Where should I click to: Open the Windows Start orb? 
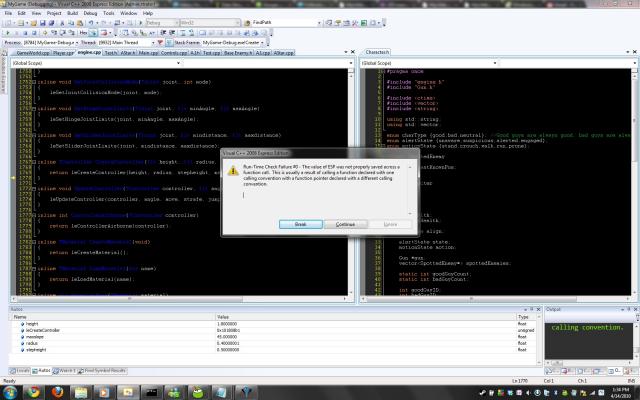[x=10, y=391]
